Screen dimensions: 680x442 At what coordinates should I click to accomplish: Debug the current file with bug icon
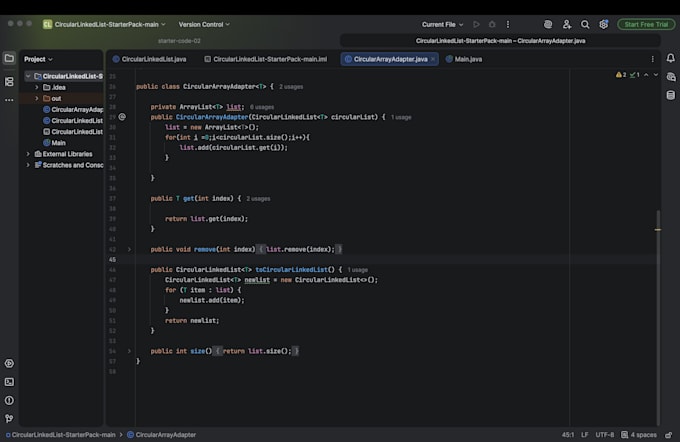[x=492, y=24]
